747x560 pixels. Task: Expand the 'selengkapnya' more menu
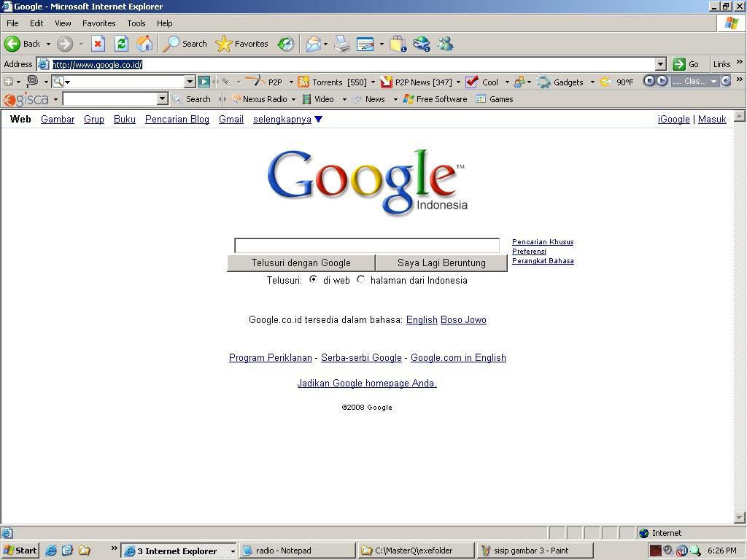(287, 119)
